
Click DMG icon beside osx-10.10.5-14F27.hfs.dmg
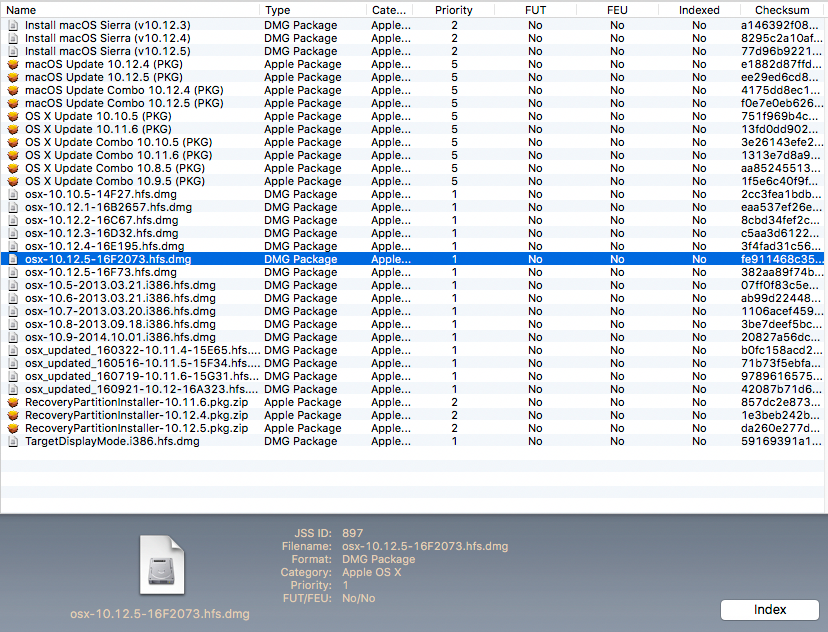click(x=13, y=194)
